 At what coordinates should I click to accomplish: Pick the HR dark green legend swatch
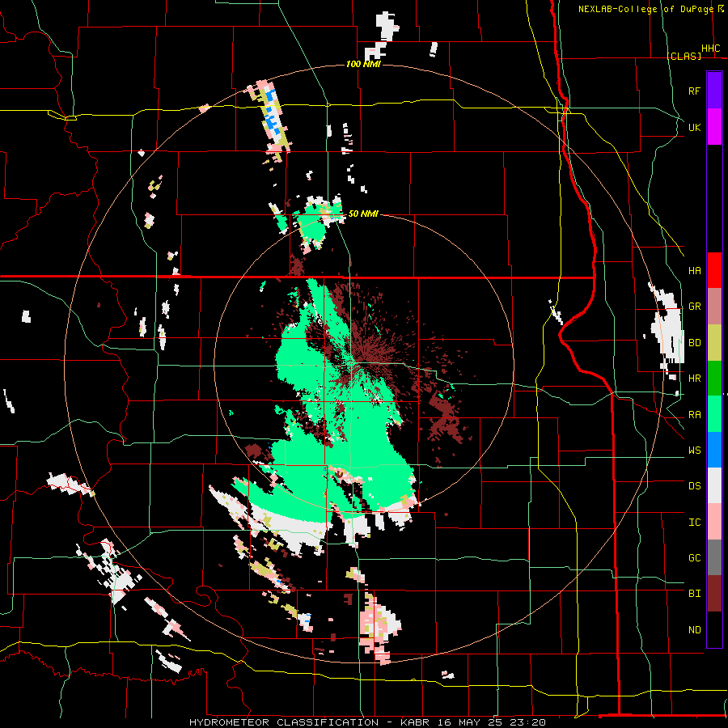click(x=714, y=379)
